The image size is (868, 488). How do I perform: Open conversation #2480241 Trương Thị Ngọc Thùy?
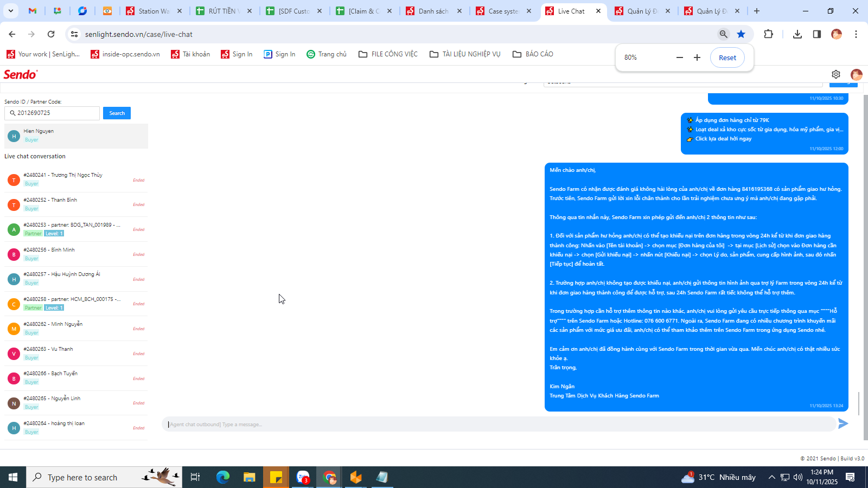(x=76, y=179)
